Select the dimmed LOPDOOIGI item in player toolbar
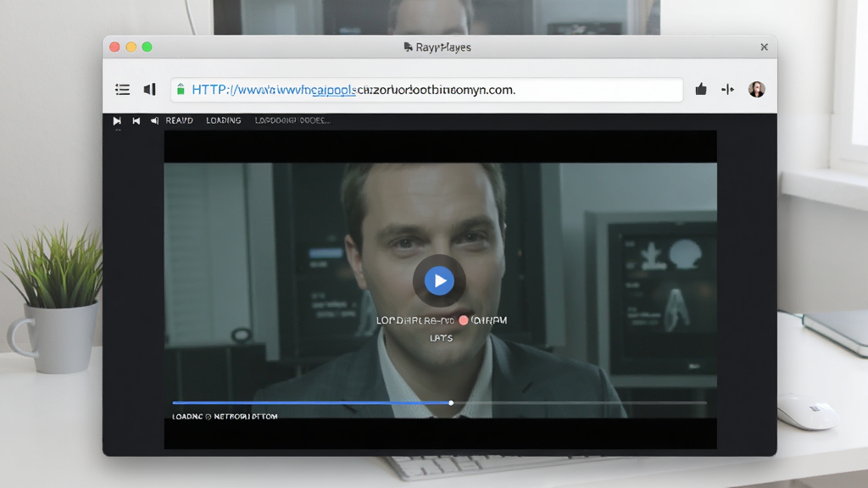868x488 pixels. [292, 120]
